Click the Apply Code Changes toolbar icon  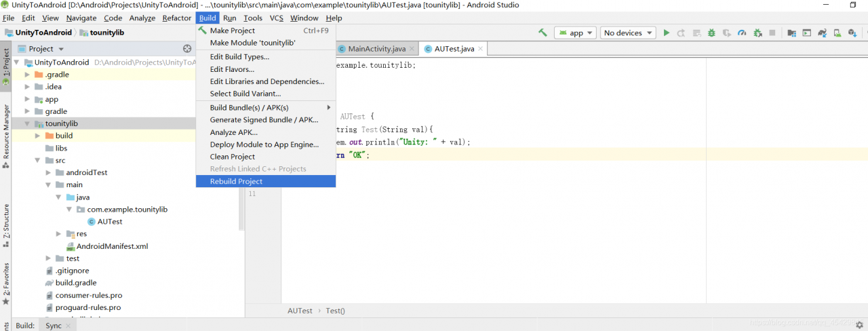(696, 33)
